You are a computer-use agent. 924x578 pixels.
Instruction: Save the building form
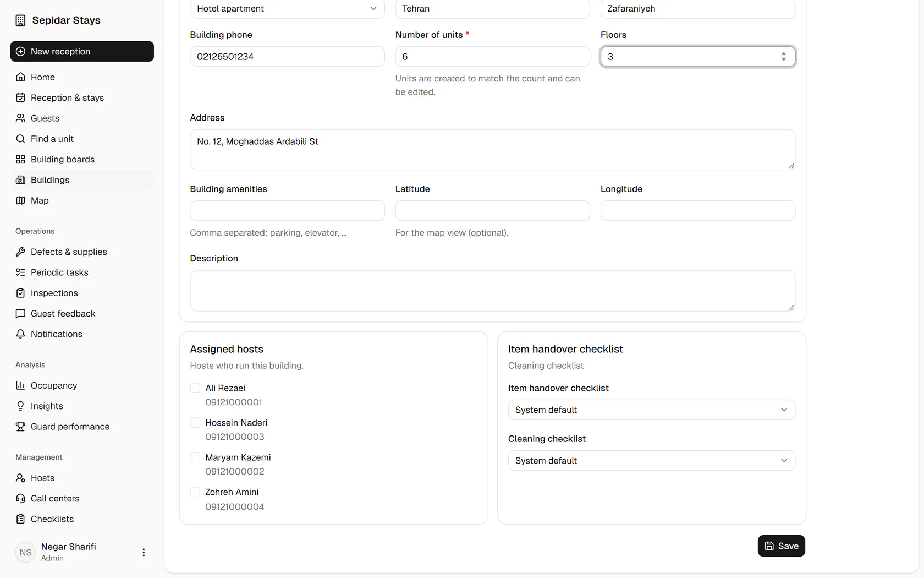(781, 546)
